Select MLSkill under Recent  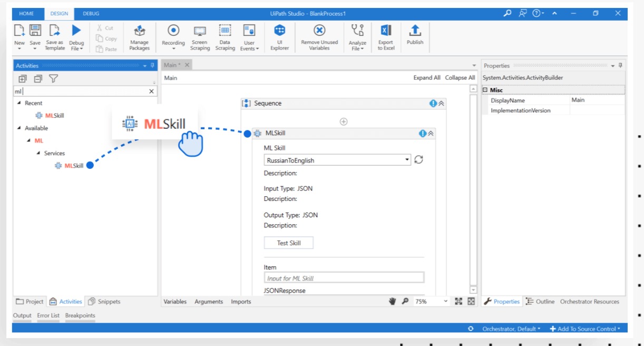(x=50, y=115)
